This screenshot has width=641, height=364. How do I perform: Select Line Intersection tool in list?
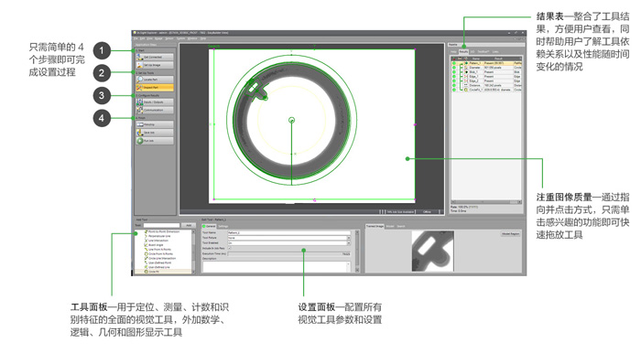pyautogui.click(x=158, y=241)
